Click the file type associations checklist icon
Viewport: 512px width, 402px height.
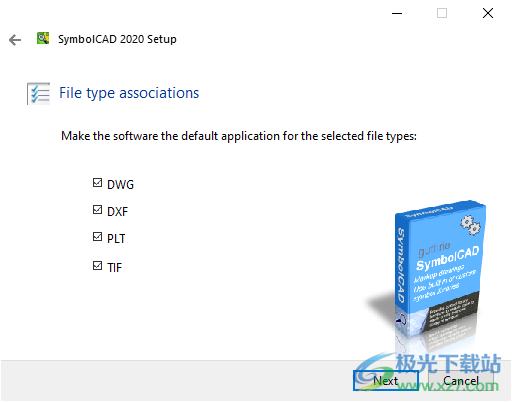pyautogui.click(x=39, y=94)
